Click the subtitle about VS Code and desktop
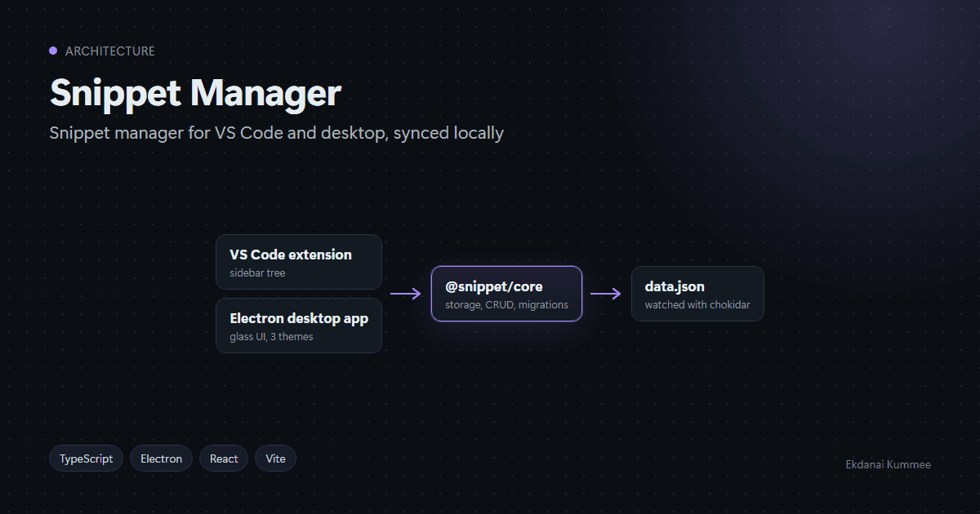The width and height of the screenshot is (980, 514). (x=277, y=133)
